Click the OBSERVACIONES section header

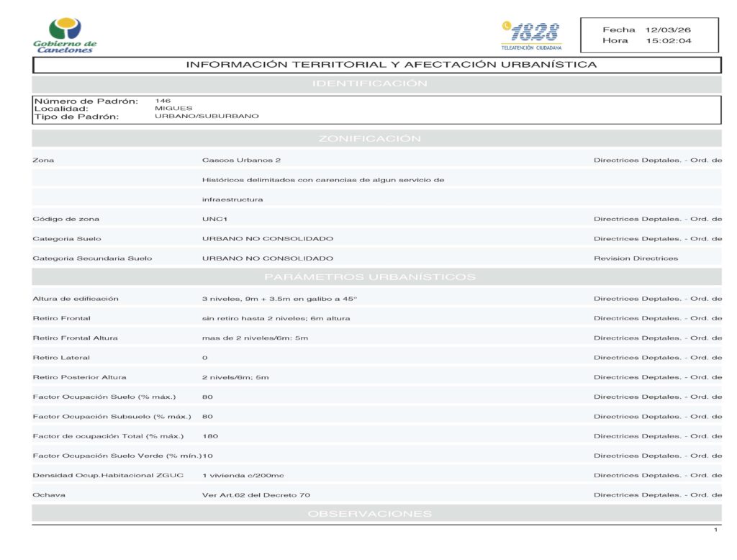[369, 513]
